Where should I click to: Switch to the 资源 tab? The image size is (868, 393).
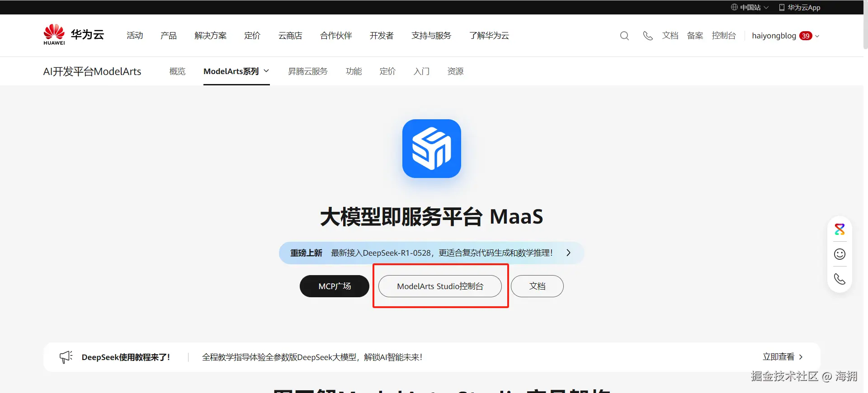point(455,71)
